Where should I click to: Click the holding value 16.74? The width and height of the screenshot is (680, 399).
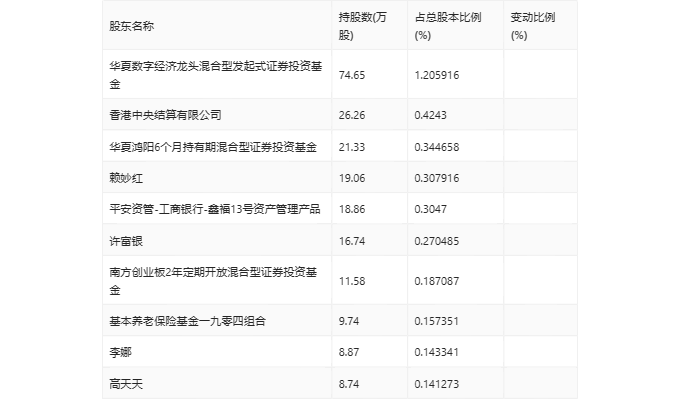(x=352, y=241)
